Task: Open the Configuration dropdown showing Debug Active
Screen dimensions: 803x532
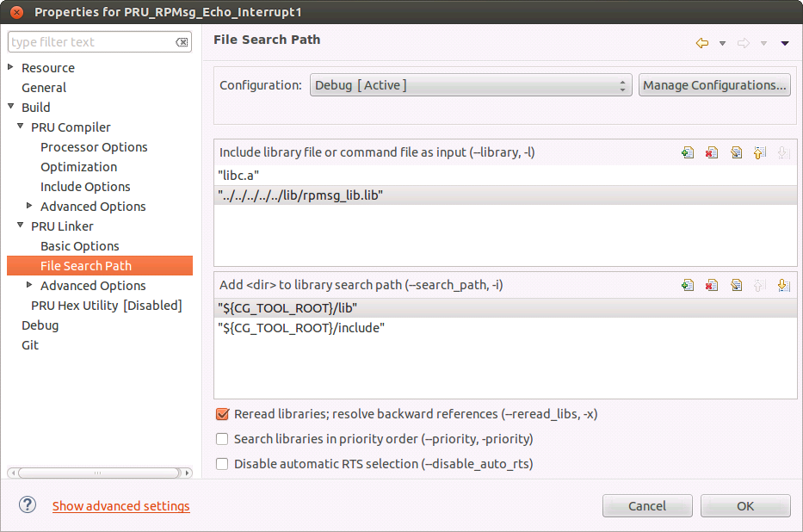Action: [x=471, y=85]
